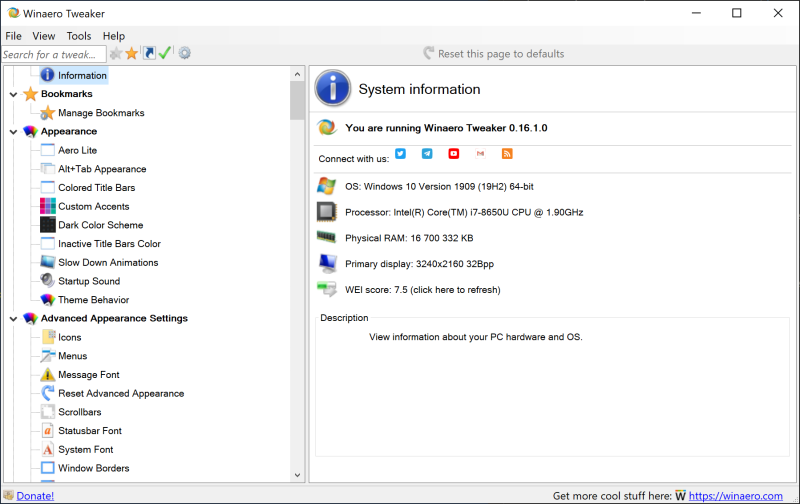This screenshot has width=800, height=504.
Task: Refresh the WEI score 7.5 text
Action: coord(422,290)
